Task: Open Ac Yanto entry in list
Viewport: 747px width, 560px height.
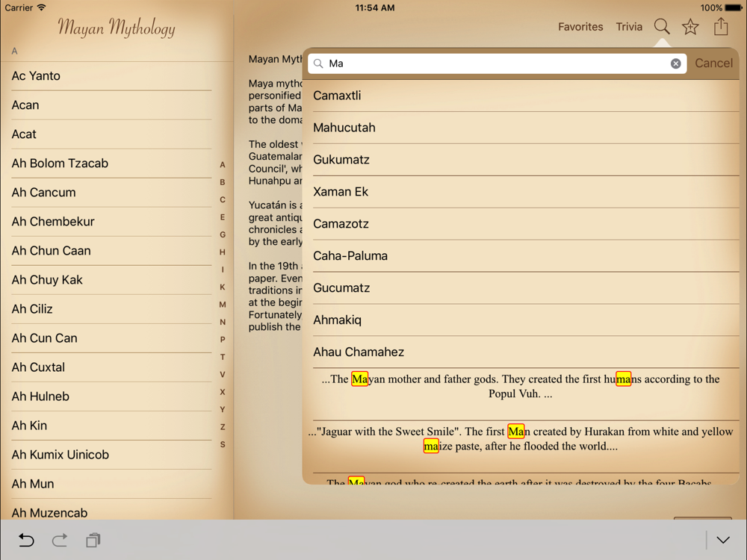Action: (111, 75)
